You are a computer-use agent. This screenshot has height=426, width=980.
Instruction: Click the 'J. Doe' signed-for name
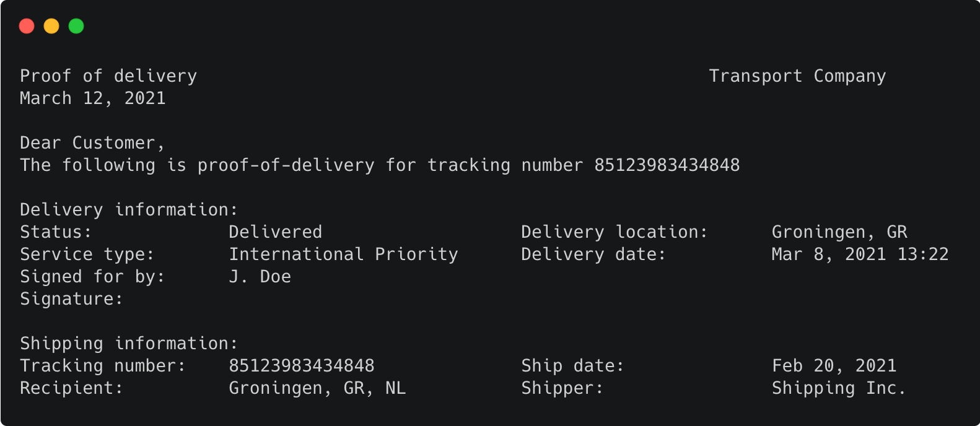tap(260, 277)
